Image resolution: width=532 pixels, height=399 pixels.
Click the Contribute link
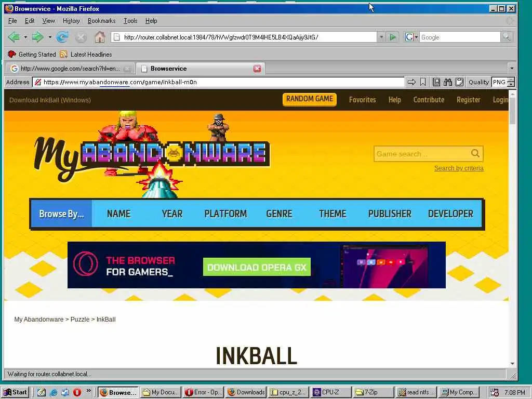click(429, 100)
